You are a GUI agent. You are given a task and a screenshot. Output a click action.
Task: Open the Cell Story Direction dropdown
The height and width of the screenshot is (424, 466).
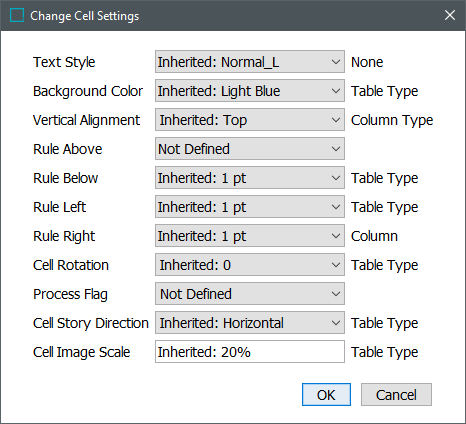pos(250,323)
